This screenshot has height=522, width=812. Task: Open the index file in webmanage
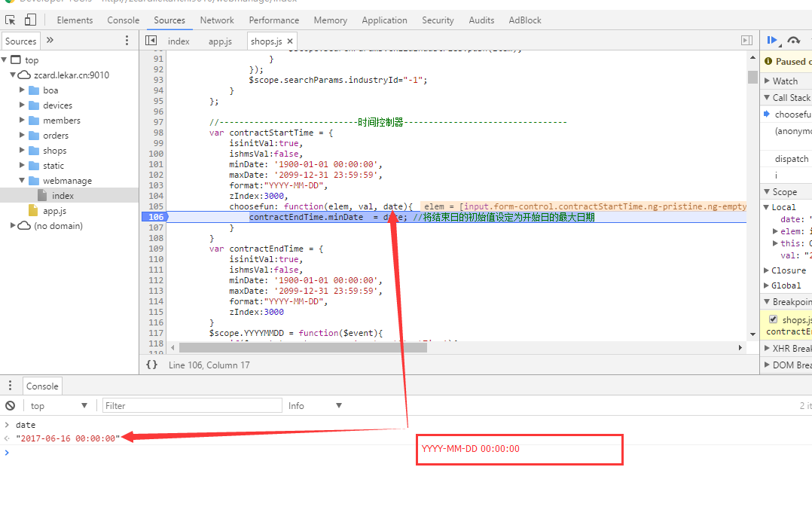(63, 196)
